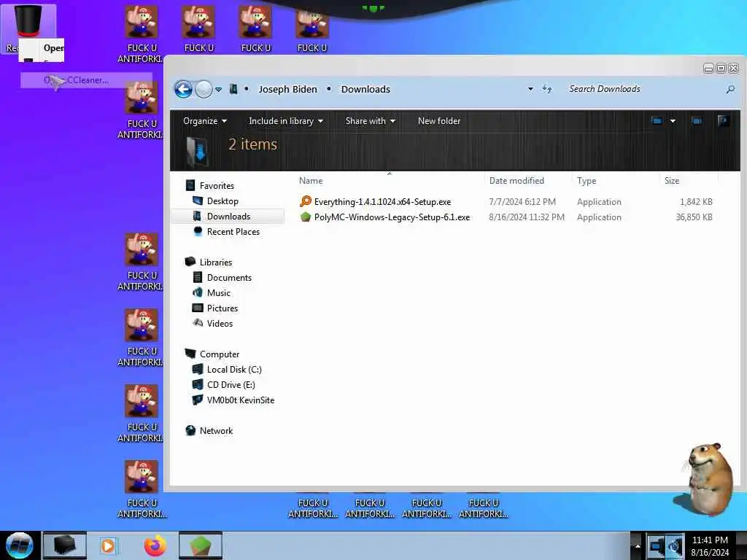Open the Include in library menu
The height and width of the screenshot is (560, 747).
point(286,121)
